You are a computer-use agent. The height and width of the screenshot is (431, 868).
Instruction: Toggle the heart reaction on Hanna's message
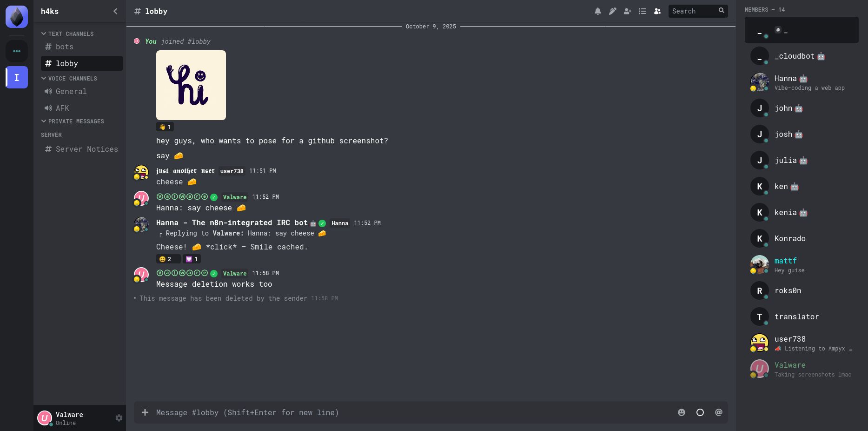coord(192,259)
